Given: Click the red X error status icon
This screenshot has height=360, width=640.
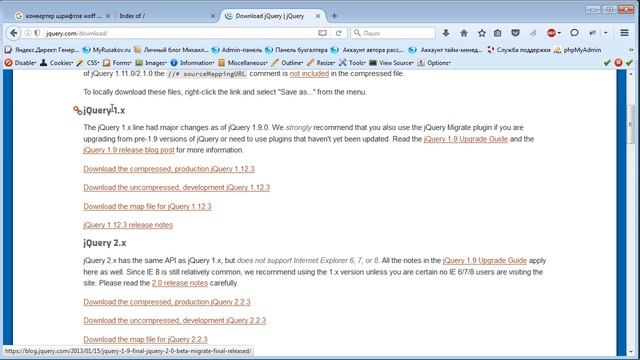Looking at the screenshot, I should [x=618, y=62].
